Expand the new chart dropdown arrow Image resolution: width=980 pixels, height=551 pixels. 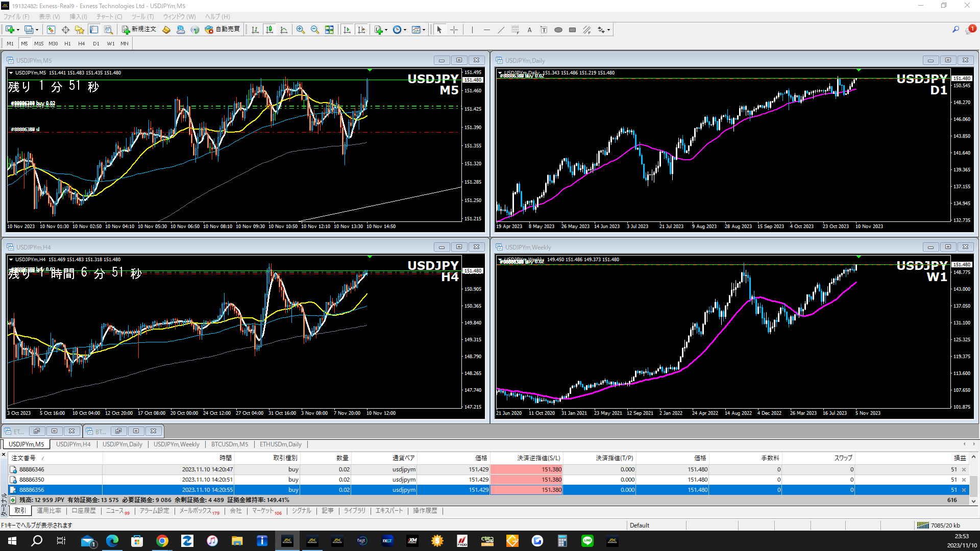point(18,30)
